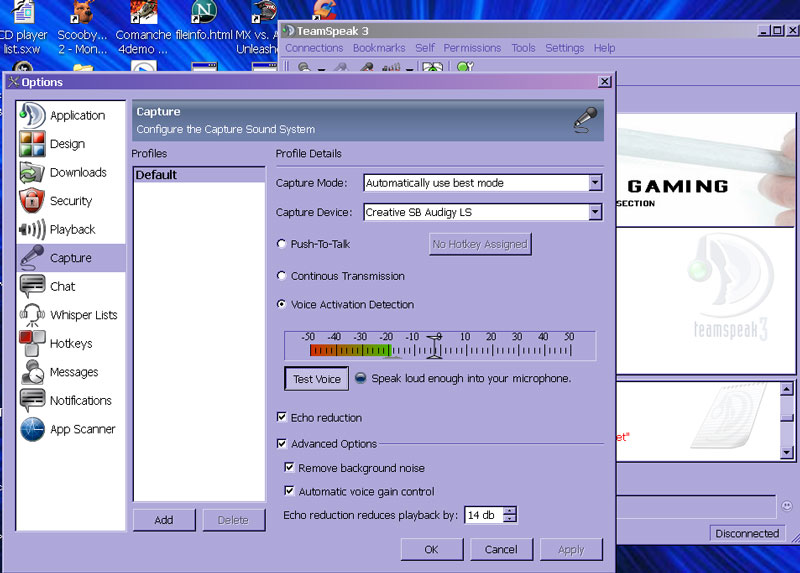Open the Tools menu
The width and height of the screenshot is (800, 573).
tap(523, 48)
